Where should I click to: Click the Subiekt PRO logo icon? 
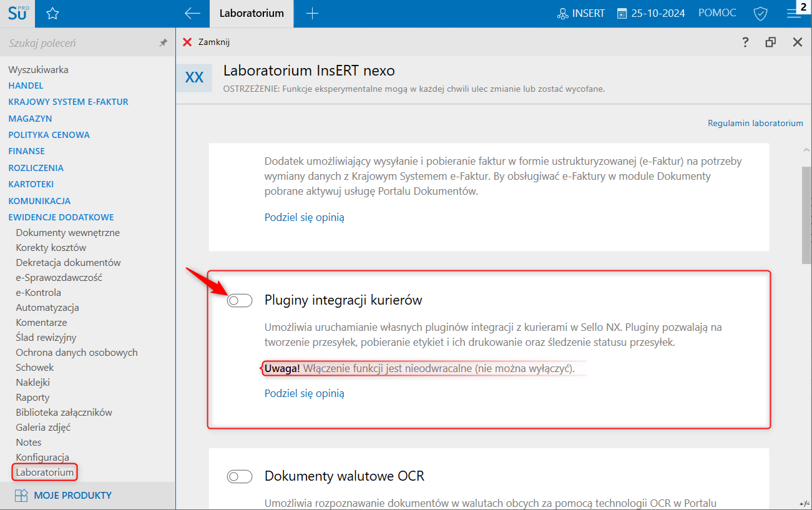click(17, 13)
